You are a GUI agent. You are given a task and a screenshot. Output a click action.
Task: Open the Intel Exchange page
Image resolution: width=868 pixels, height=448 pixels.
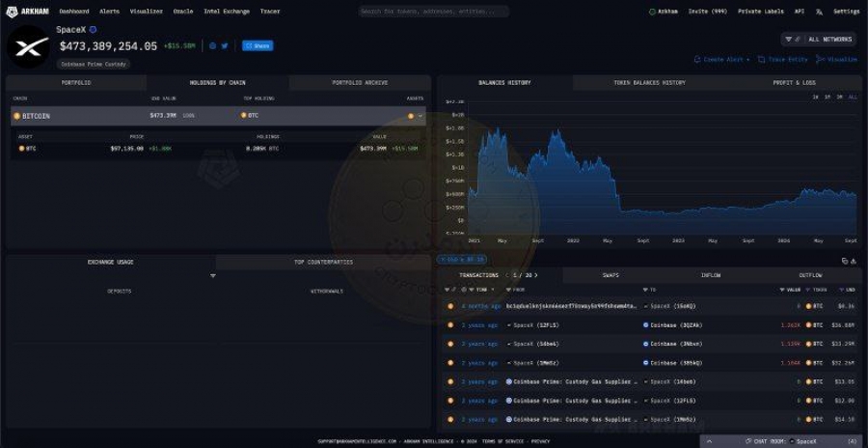tap(227, 11)
